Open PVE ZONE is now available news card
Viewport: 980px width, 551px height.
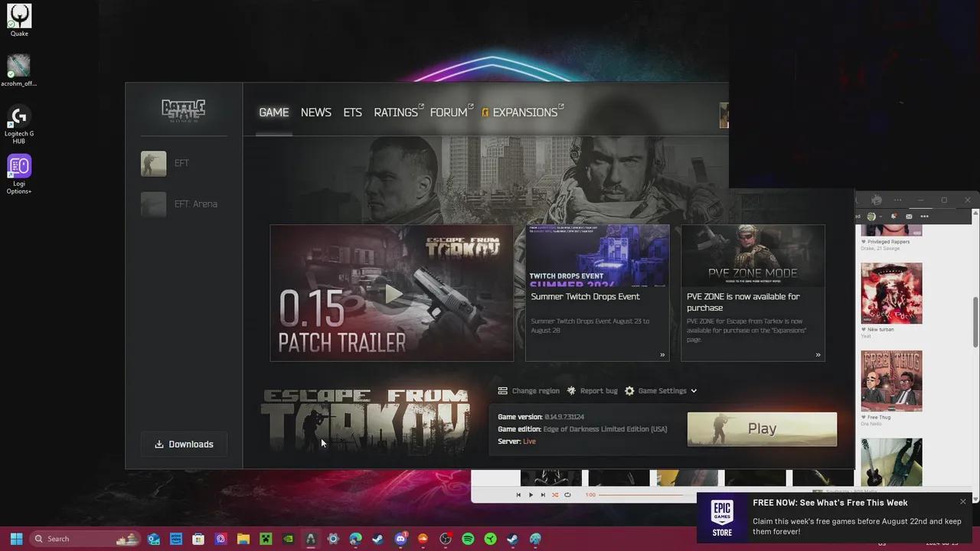click(x=753, y=293)
